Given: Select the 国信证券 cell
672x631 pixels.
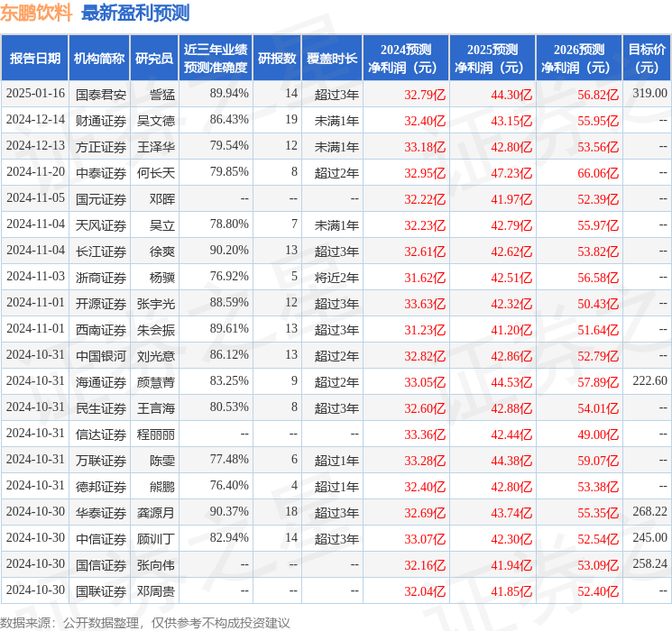Looking at the screenshot, I should click(x=101, y=565).
